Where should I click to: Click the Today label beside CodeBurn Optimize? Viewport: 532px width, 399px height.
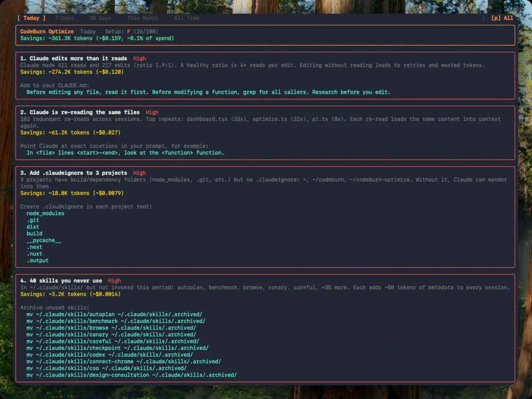[87, 31]
